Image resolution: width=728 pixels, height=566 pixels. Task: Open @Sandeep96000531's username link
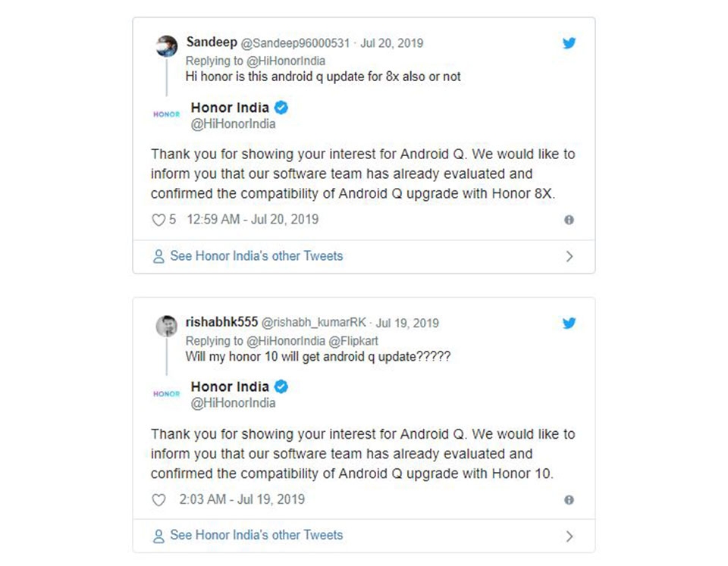click(294, 43)
